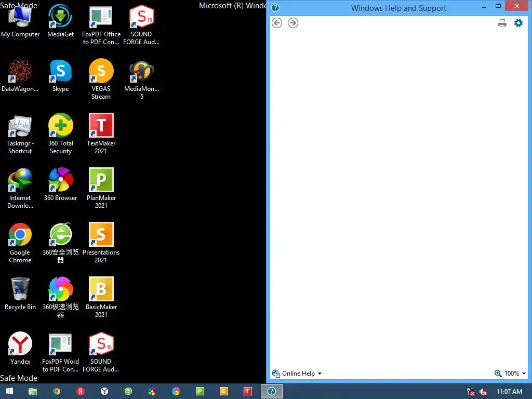Open Help settings gear
532x399 pixels.
click(x=518, y=23)
